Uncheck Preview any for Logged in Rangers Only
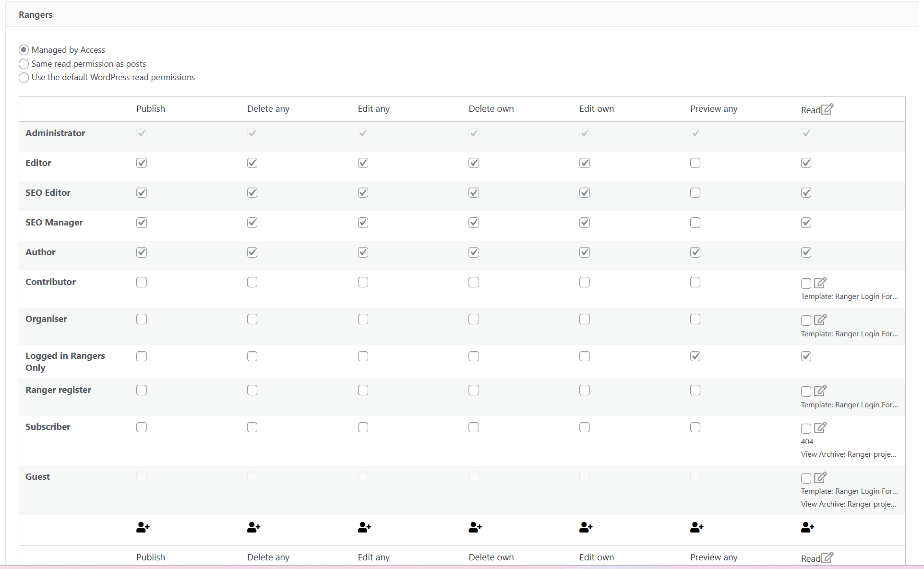 tap(695, 356)
